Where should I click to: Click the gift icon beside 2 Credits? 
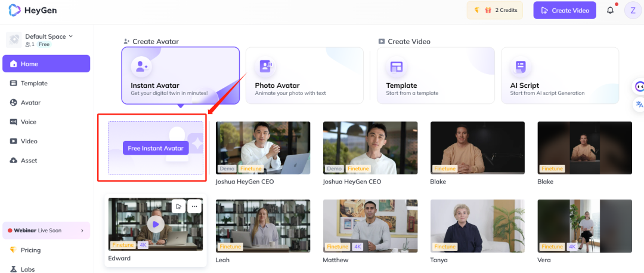pyautogui.click(x=488, y=10)
